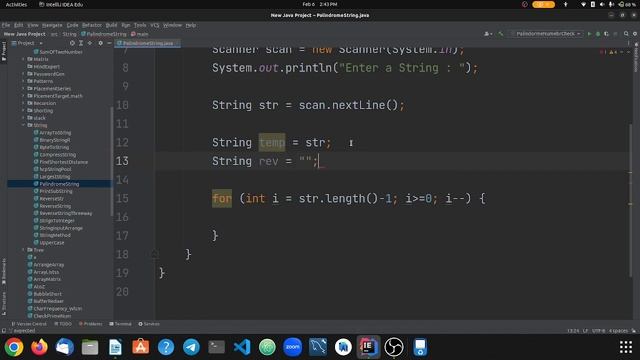Open the Refactor menu
This screenshot has width=640, height=360.
(92, 25)
